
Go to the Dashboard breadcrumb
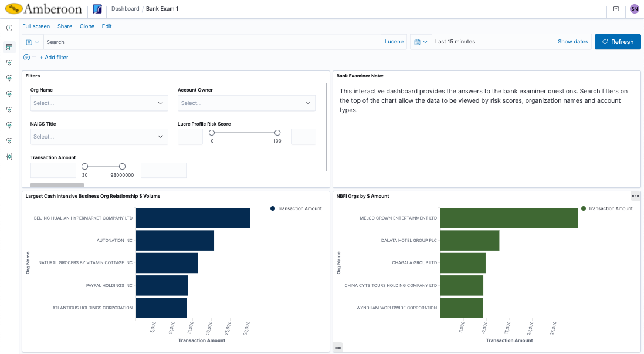[126, 9]
